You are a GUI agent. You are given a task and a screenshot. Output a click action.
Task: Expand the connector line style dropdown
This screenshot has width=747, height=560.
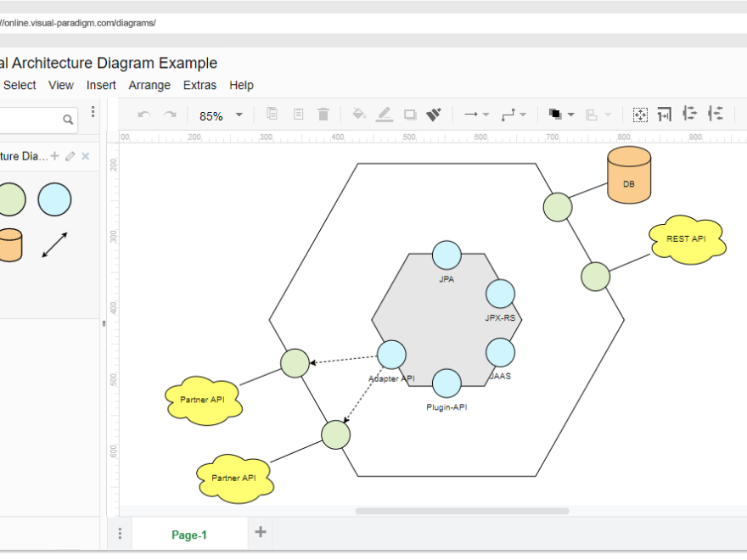point(524,114)
